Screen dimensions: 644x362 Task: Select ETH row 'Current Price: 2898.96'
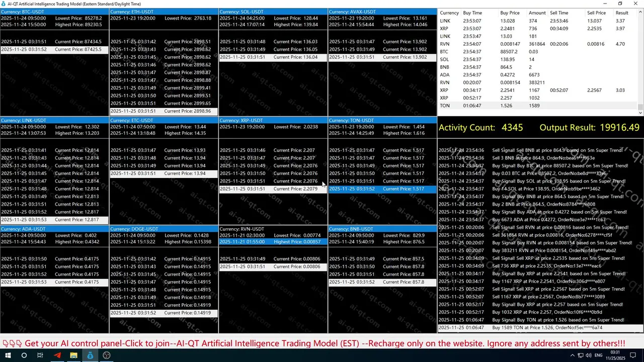click(x=164, y=111)
